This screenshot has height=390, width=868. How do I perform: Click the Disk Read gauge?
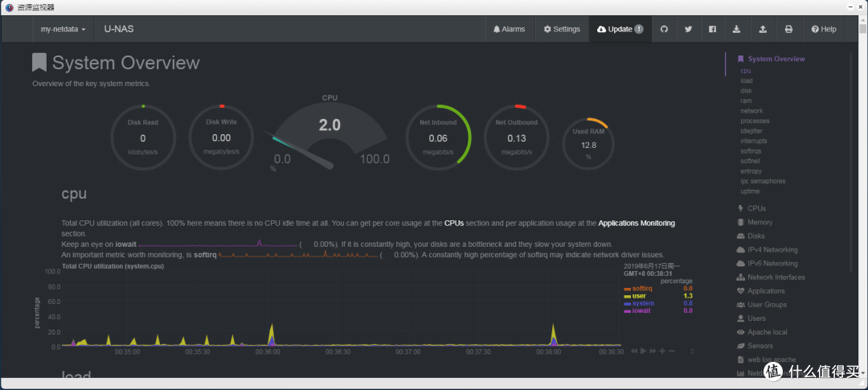(x=143, y=137)
